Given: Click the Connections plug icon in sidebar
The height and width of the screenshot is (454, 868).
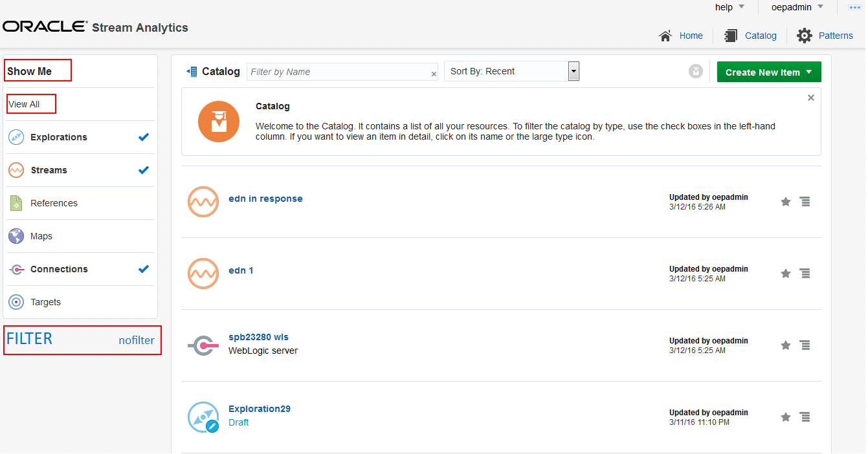Looking at the screenshot, I should click(x=17, y=270).
